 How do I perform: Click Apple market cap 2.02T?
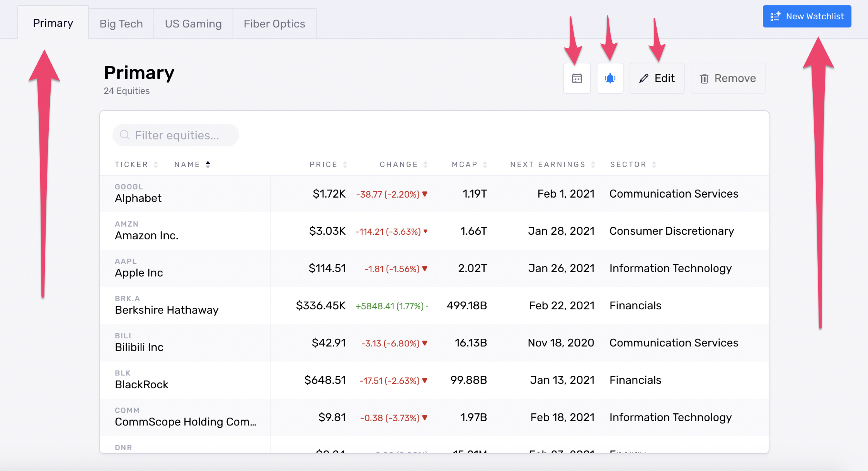point(472,268)
